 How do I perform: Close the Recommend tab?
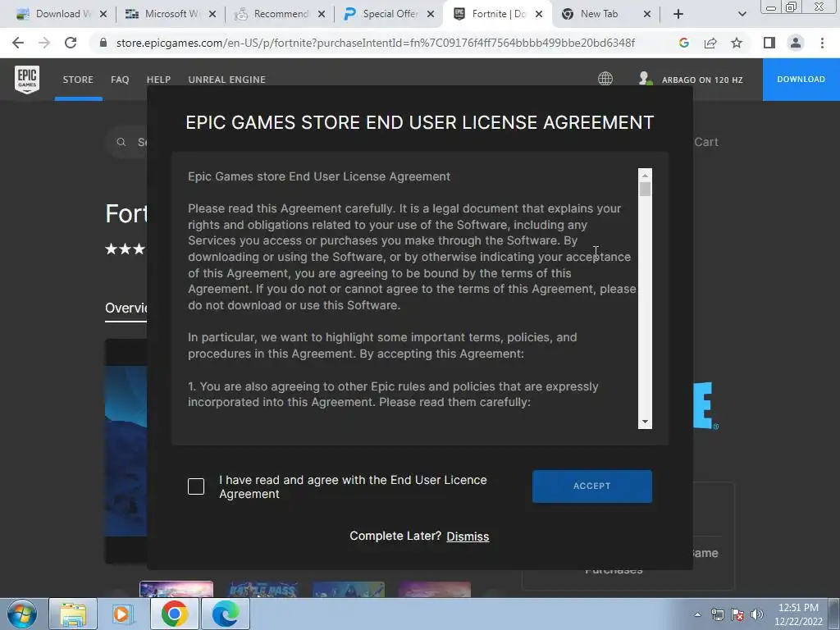[321, 14]
